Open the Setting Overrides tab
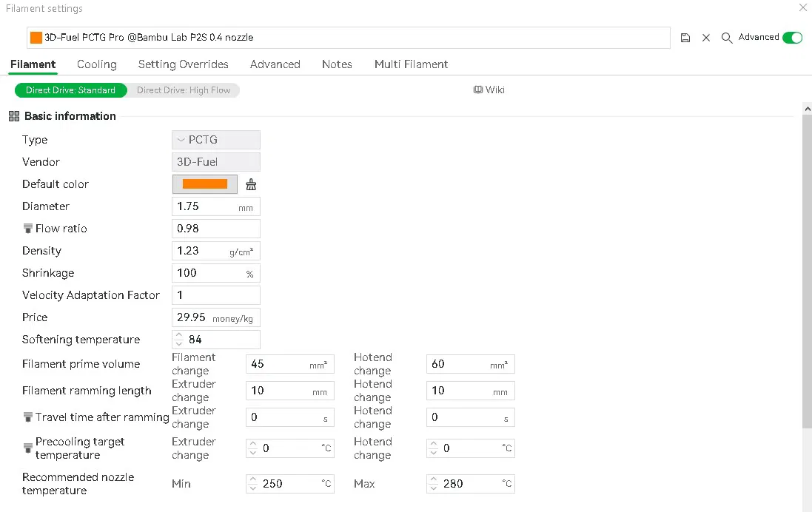The image size is (812, 512). click(183, 64)
